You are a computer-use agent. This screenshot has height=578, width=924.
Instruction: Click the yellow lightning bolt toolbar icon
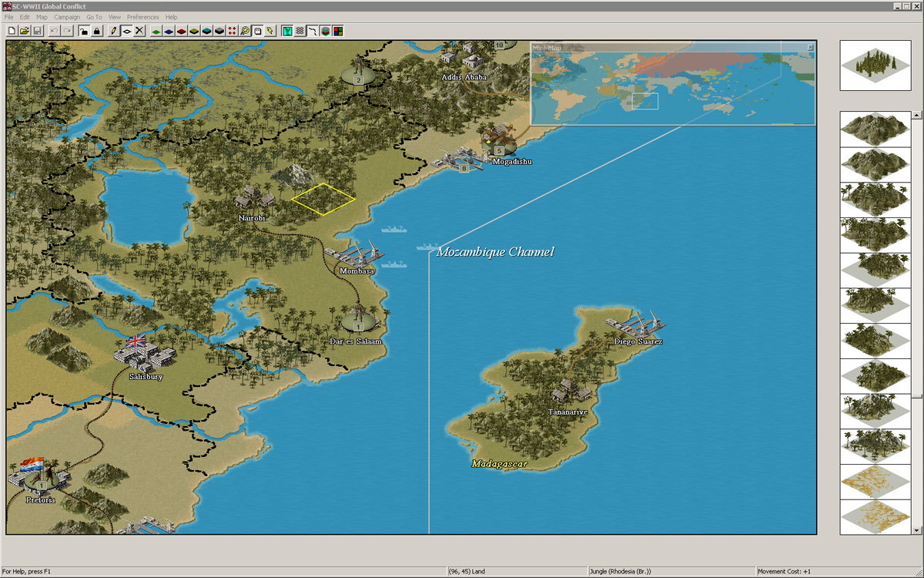(x=270, y=31)
